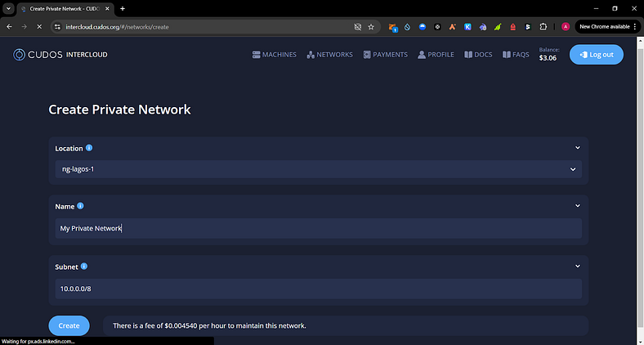Screen dimensions: 644x345
Task: Open the red lock extension icon
Action: pos(512,27)
